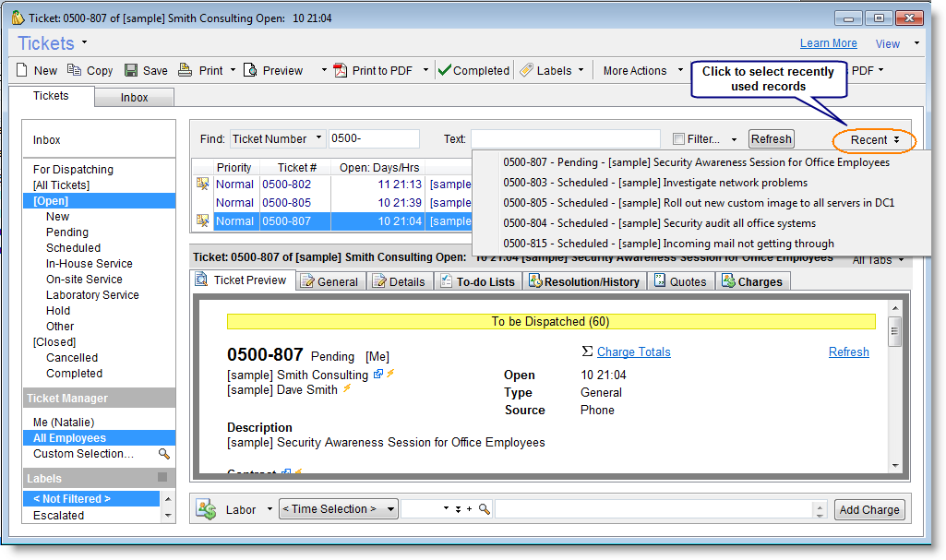Viewport: 946px width, 560px height.
Task: Click the Text search input field
Action: pyautogui.click(x=565, y=139)
